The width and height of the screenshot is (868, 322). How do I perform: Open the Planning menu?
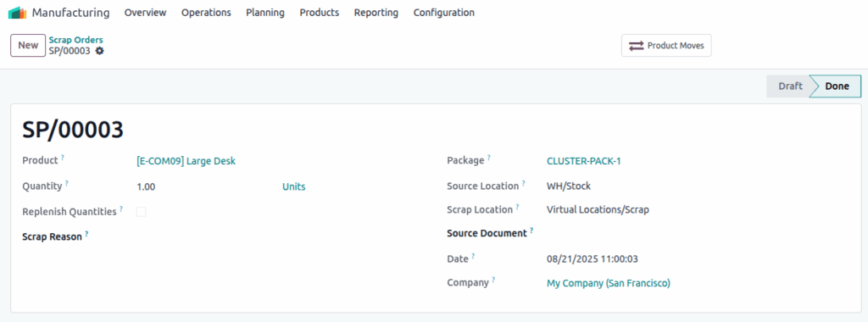[265, 12]
